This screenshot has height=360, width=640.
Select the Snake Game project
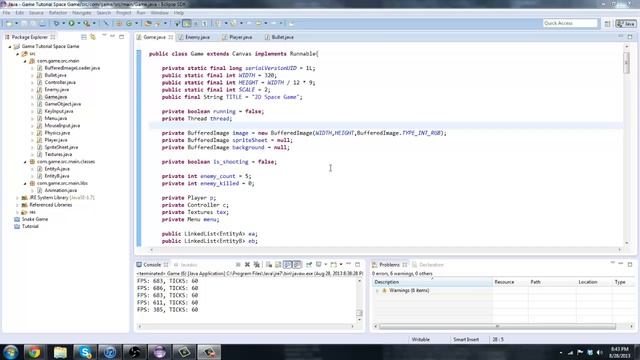(x=35, y=219)
